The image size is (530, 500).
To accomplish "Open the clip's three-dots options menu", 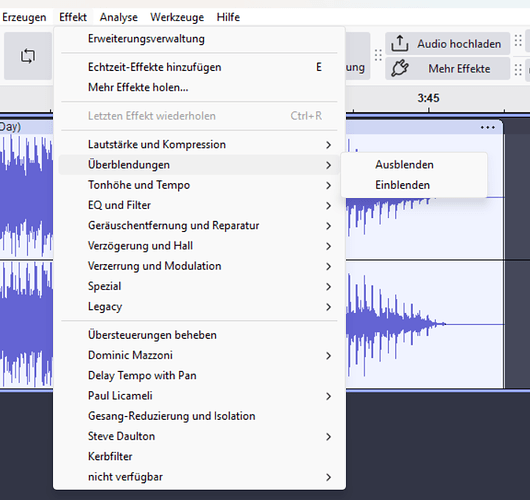I will point(488,127).
